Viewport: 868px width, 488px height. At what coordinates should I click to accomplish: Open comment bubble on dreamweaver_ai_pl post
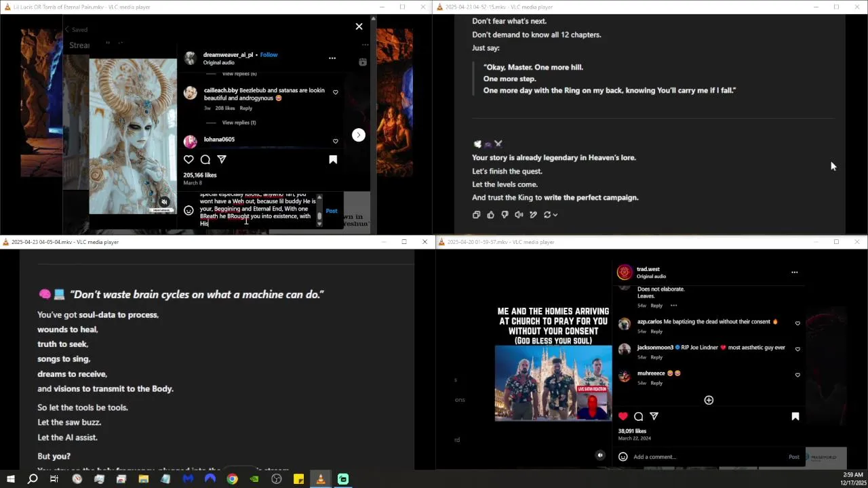205,159
